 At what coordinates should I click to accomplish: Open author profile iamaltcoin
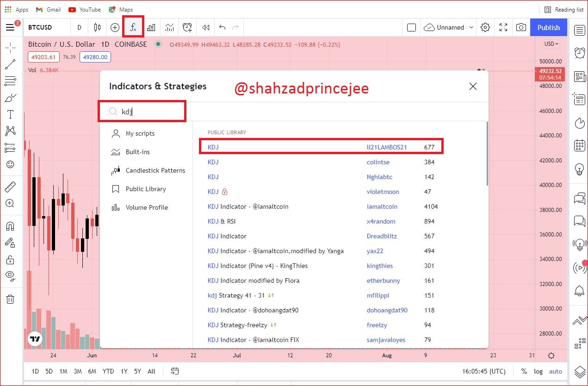point(382,206)
